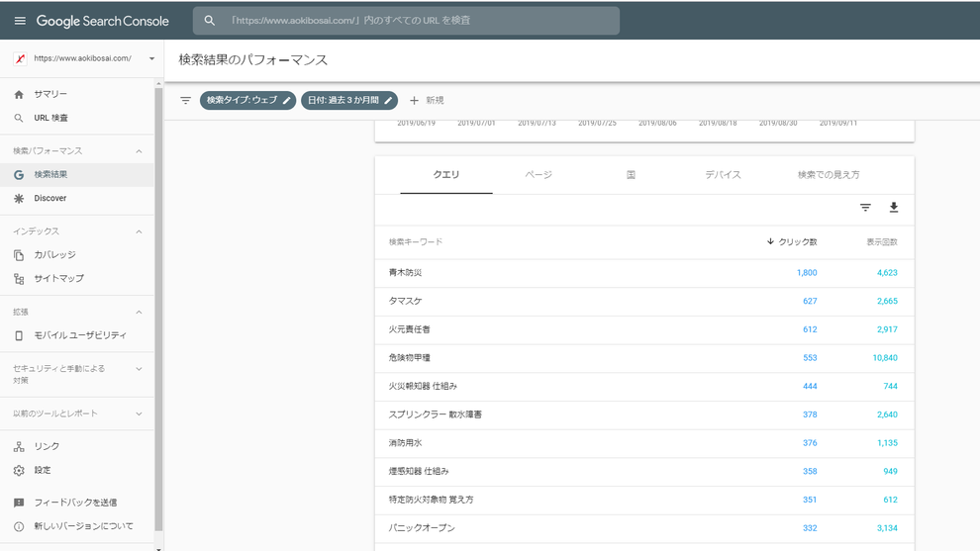Screen dimensions: 980x551
Task: Click the モバイル ユーザビリティ phone icon
Action: [19, 335]
